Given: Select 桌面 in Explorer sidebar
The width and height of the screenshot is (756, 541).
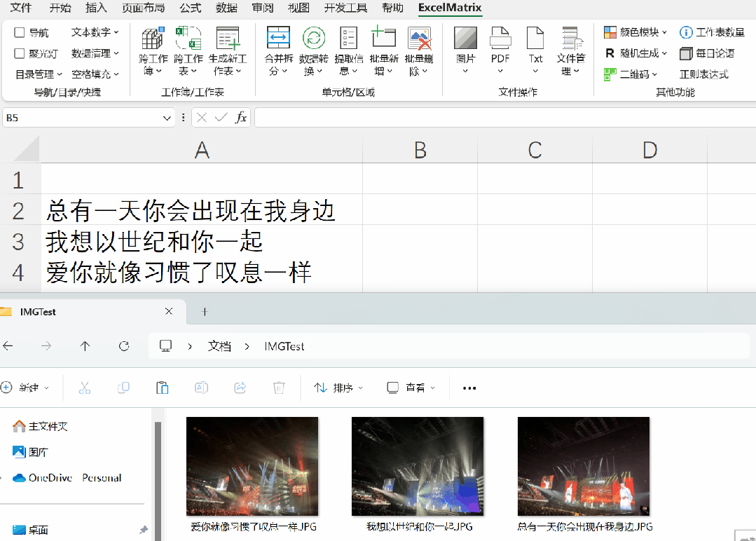Looking at the screenshot, I should coord(30,530).
